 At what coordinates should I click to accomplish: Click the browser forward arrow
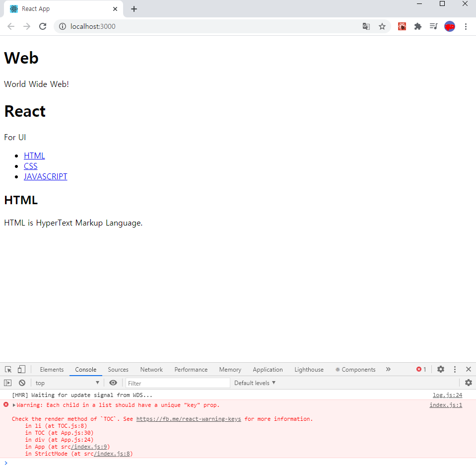click(x=27, y=26)
